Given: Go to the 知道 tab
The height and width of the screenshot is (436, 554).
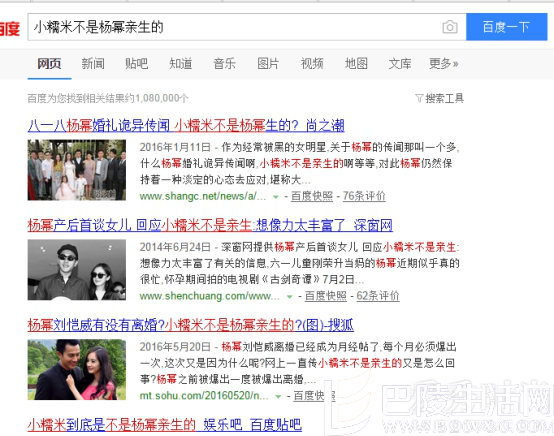Looking at the screenshot, I should tap(181, 64).
